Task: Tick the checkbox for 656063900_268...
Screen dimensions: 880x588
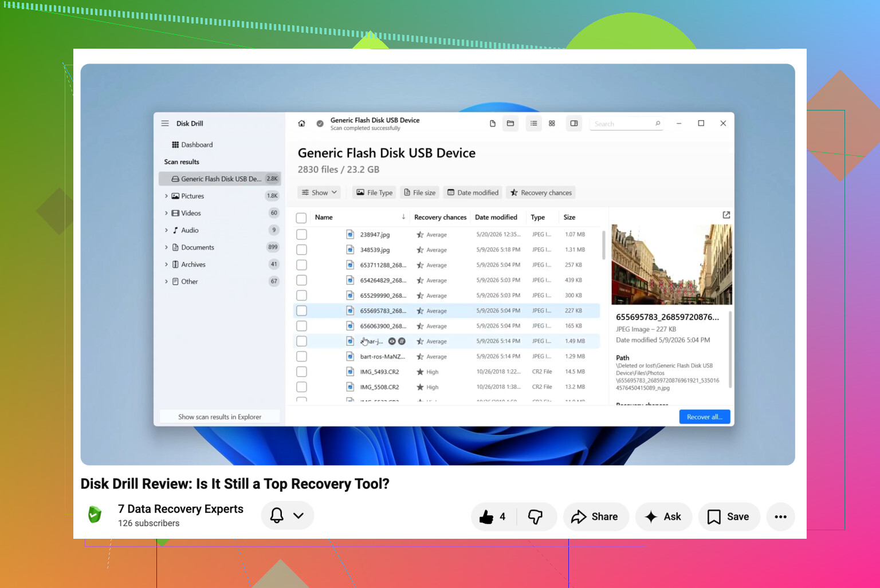Action: 301,326
